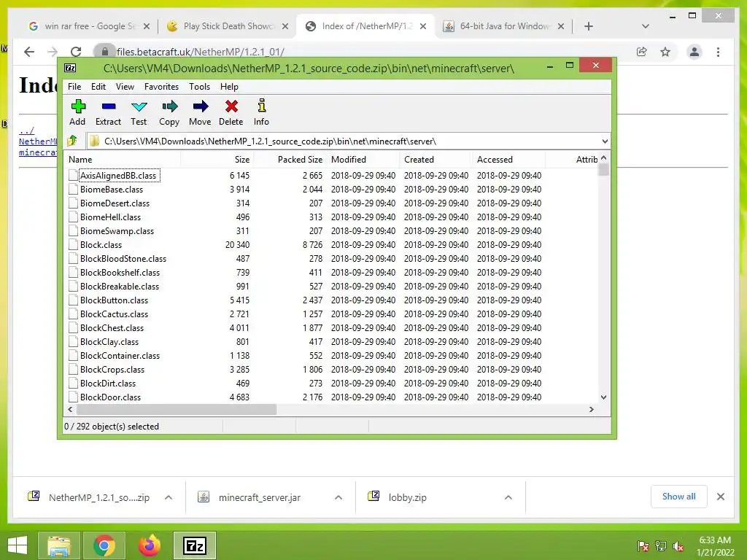Viewport: 747px width, 560px height.
Task: Click the vertical scrollbar down arrow
Action: (x=603, y=397)
